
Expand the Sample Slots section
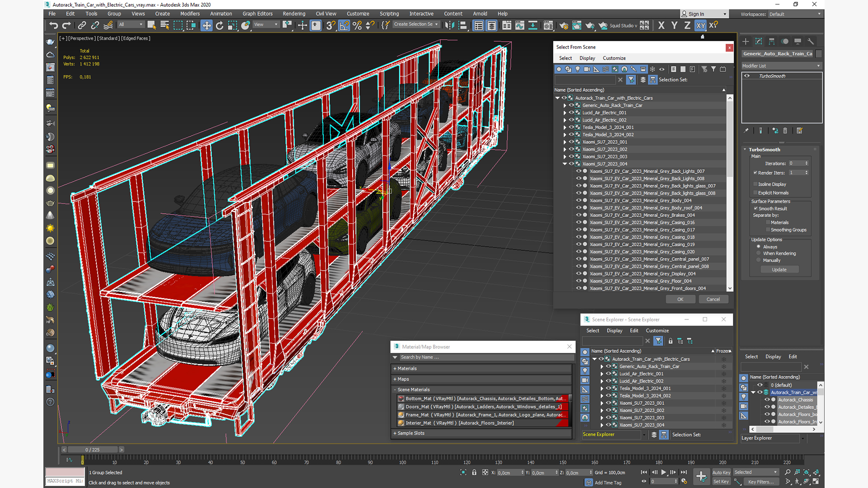coord(482,433)
